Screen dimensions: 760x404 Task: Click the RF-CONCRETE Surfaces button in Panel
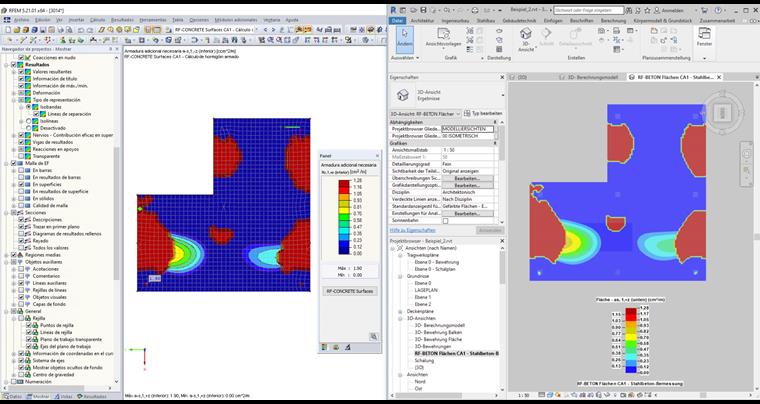349,291
